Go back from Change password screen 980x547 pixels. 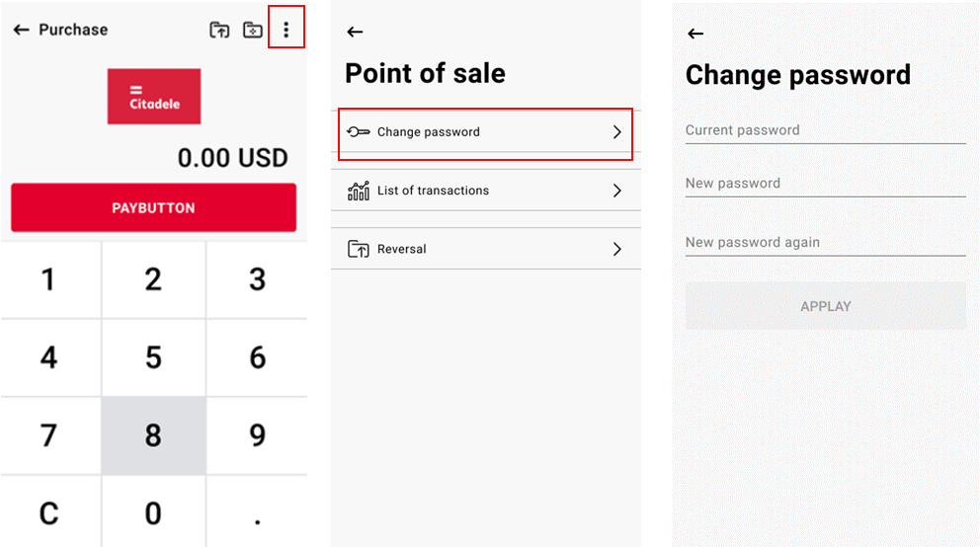695,34
